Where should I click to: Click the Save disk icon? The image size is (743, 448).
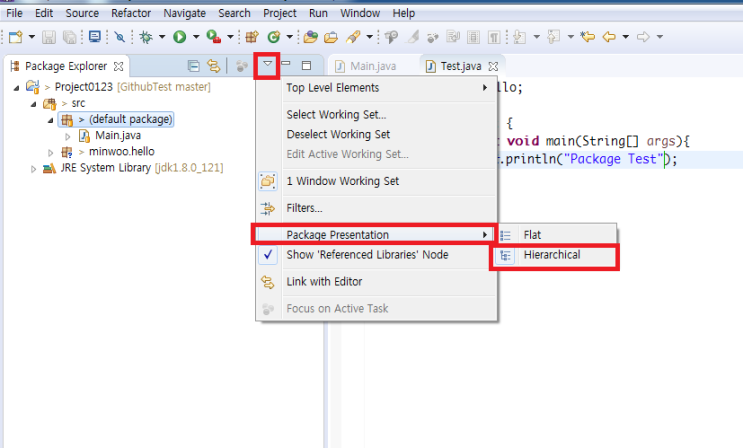pos(49,37)
